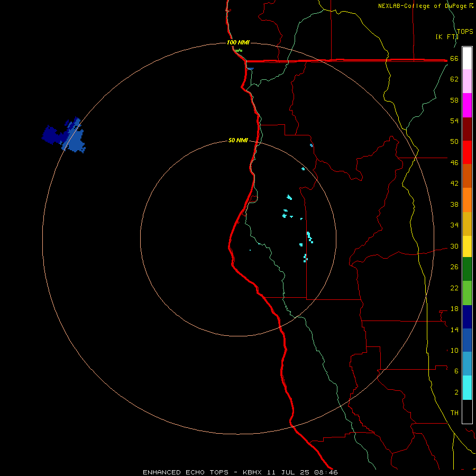
Task: Click the legend value "50"
Action: tap(454, 142)
